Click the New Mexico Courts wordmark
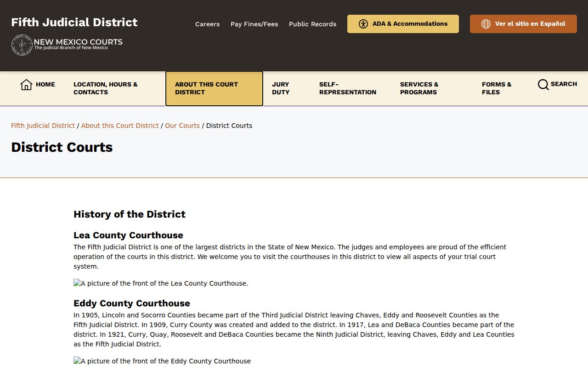The width and height of the screenshot is (588, 368). click(x=78, y=44)
